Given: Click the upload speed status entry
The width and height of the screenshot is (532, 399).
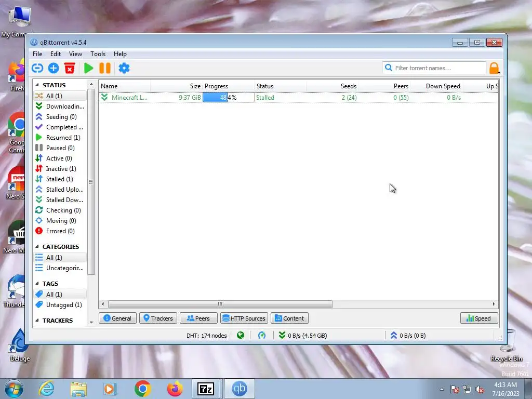Looking at the screenshot, I should point(407,335).
